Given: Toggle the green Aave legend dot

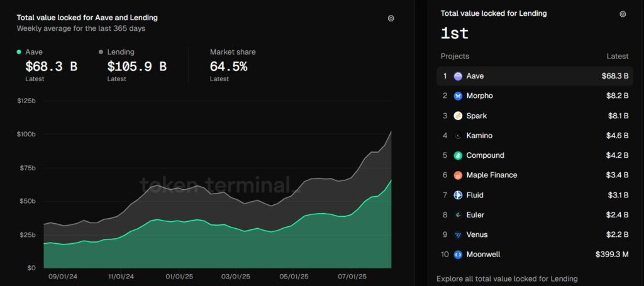Looking at the screenshot, I should click(x=19, y=52).
